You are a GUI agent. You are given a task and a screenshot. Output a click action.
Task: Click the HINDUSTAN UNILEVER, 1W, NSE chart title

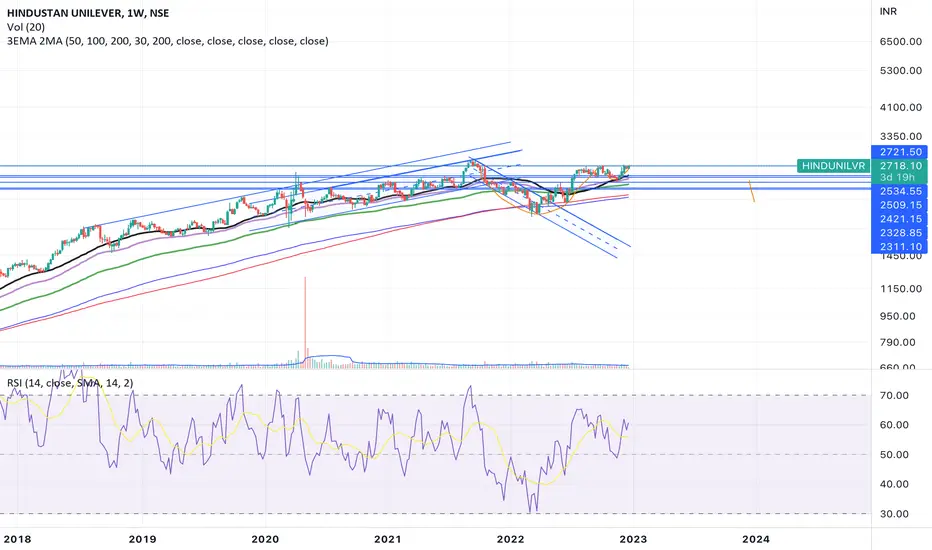(x=88, y=13)
